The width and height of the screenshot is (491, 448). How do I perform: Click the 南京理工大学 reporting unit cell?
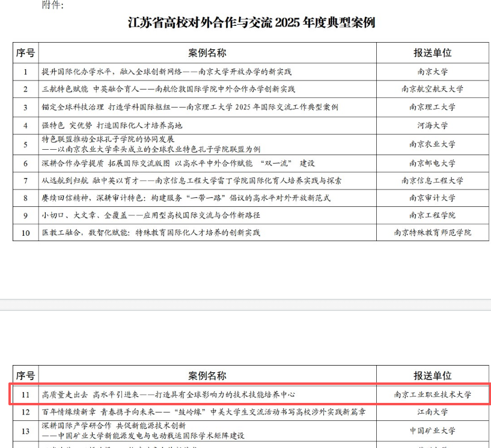coord(432,108)
